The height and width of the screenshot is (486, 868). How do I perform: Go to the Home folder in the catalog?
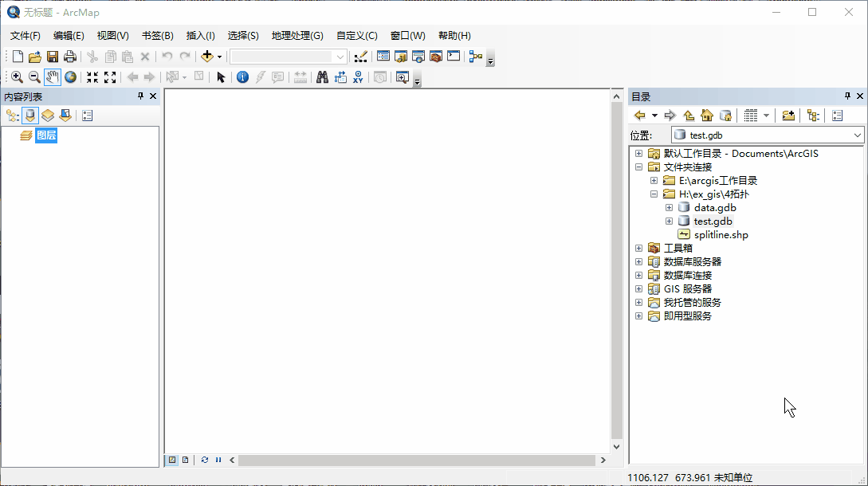[707, 116]
